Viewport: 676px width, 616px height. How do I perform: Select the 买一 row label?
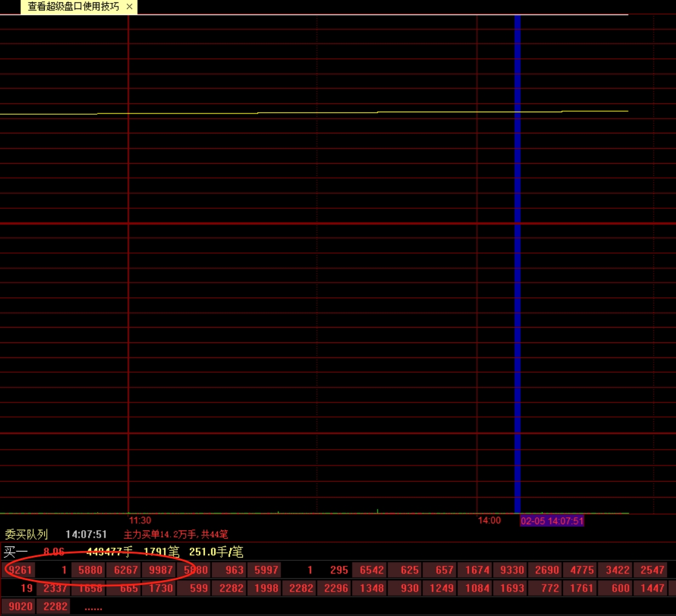pos(16,552)
